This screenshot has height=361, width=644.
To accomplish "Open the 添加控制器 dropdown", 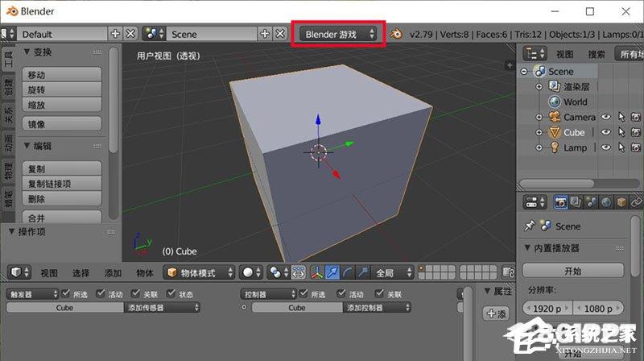I will pyautogui.click(x=377, y=308).
